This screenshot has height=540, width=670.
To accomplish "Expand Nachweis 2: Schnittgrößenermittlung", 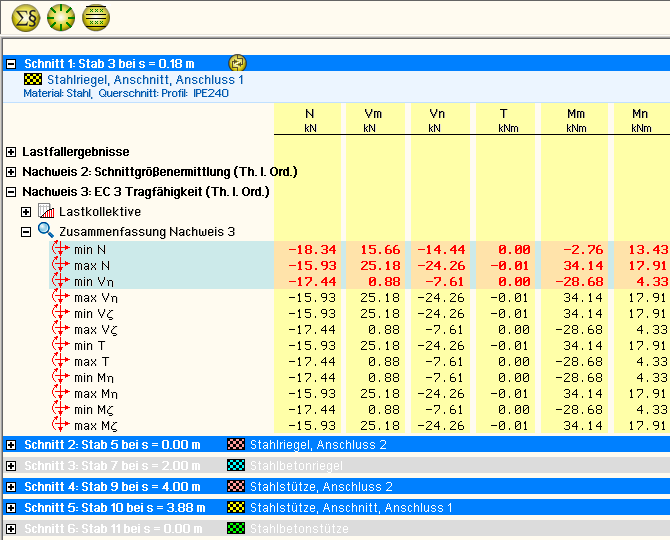I will coord(11,172).
